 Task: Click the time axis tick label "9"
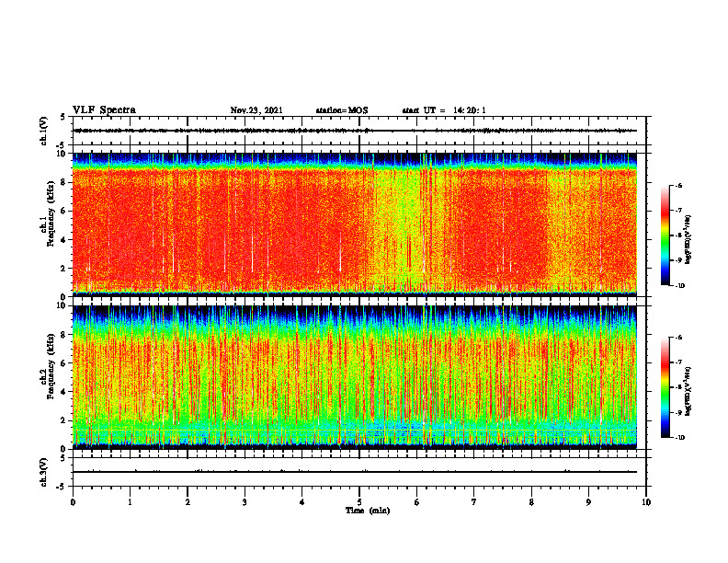pos(588,502)
